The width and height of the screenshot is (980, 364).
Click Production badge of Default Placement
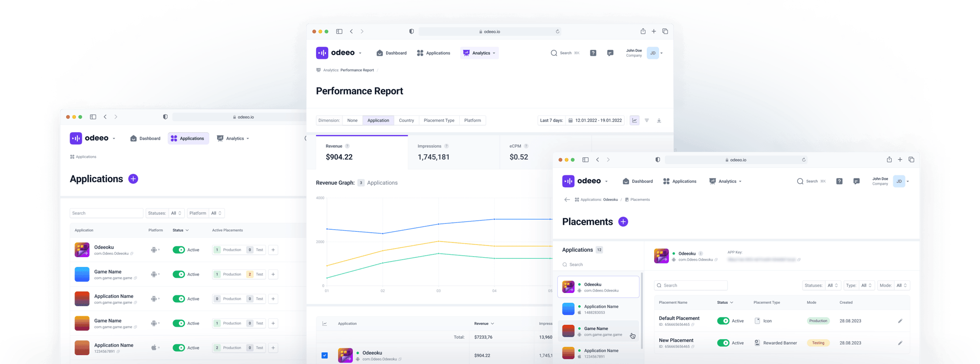818,321
